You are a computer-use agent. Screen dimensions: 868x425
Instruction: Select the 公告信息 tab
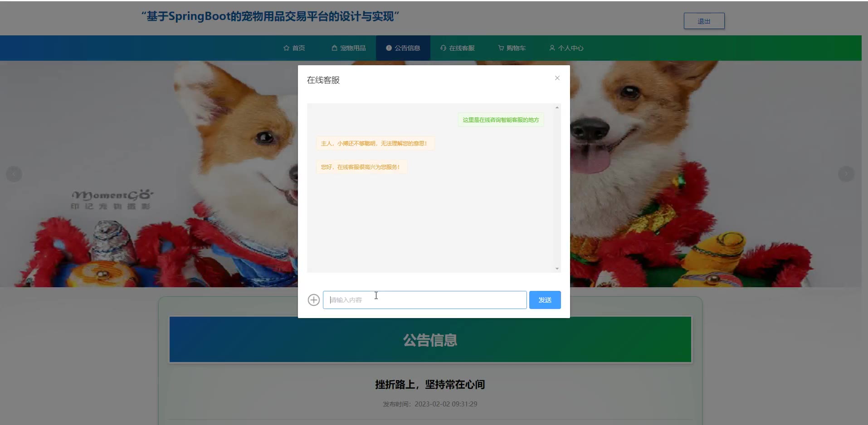[403, 48]
